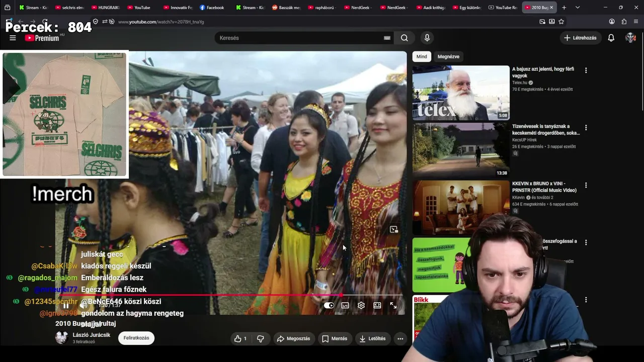The width and height of the screenshot is (644, 362).
Task: Switch to the rapháború tab
Action: tap(323, 8)
